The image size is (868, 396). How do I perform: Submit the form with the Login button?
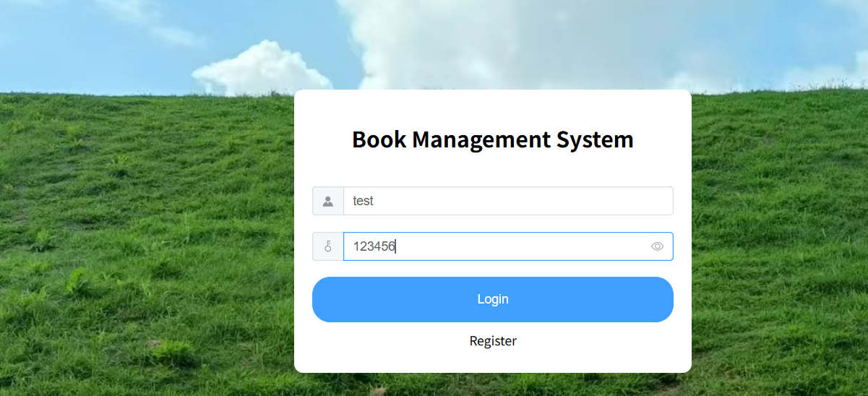pyautogui.click(x=493, y=299)
